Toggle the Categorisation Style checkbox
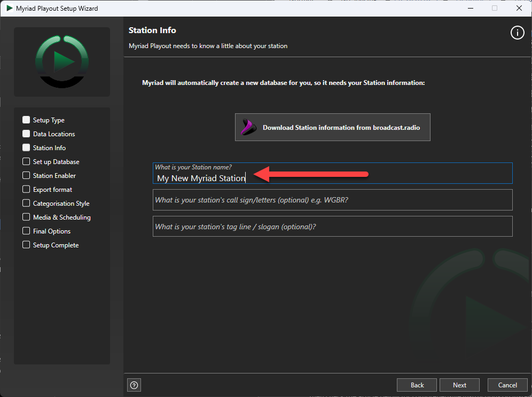This screenshot has width=532, height=397. pyautogui.click(x=26, y=203)
